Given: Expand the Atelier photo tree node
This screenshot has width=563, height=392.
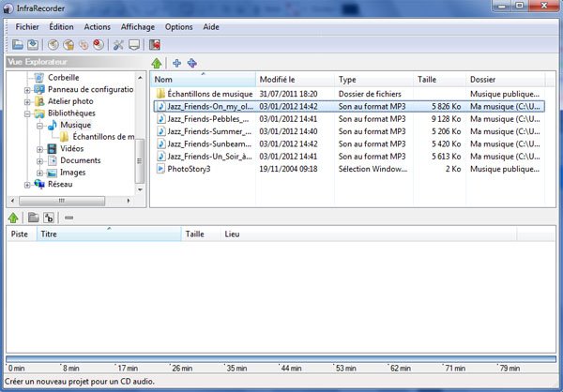Looking at the screenshot, I should click(27, 102).
